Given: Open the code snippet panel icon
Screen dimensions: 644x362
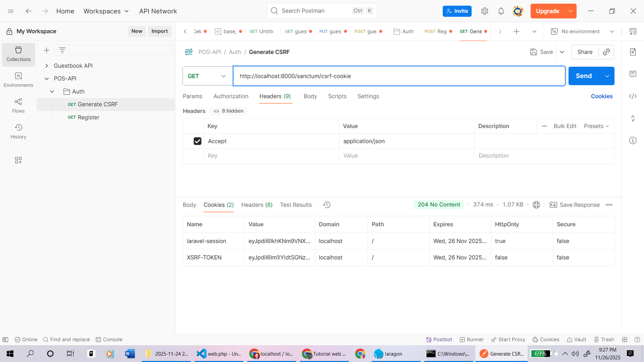Looking at the screenshot, I should click(x=633, y=96).
